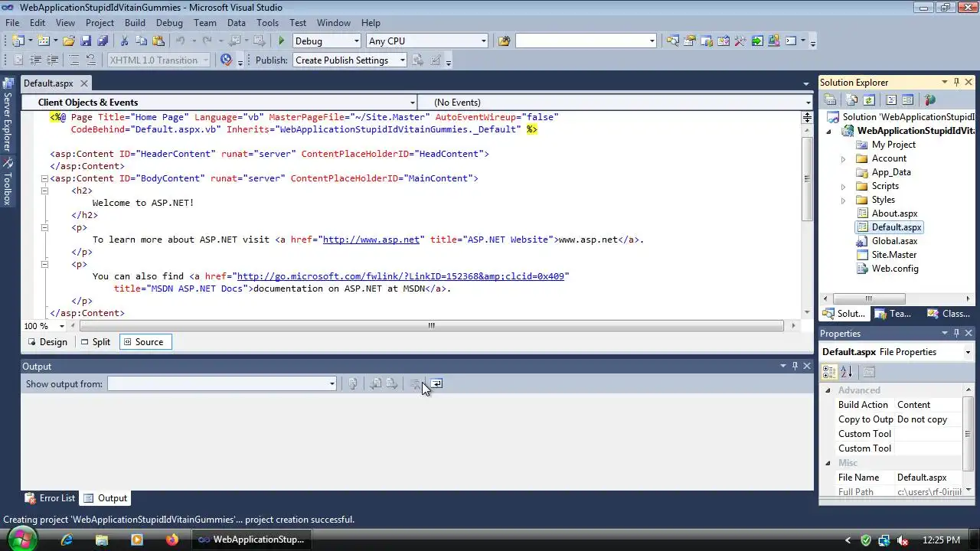Click the http://www.asp.net link in code

click(x=371, y=240)
